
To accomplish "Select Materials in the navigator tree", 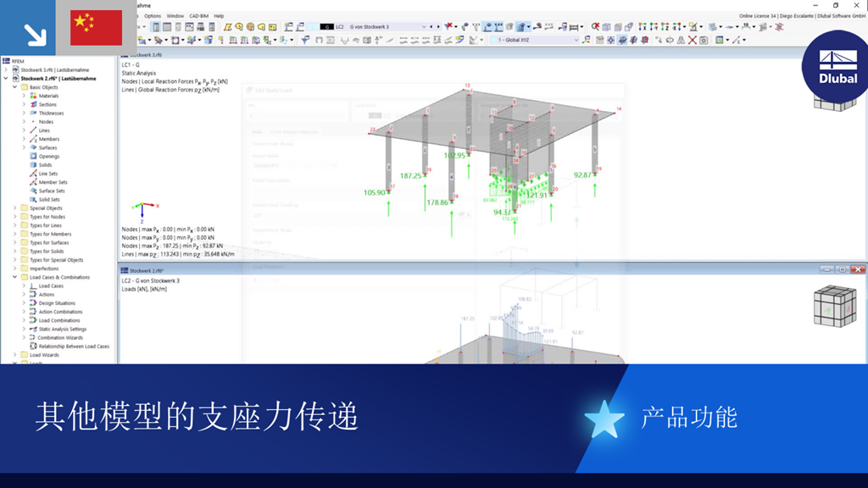I will 49,96.
